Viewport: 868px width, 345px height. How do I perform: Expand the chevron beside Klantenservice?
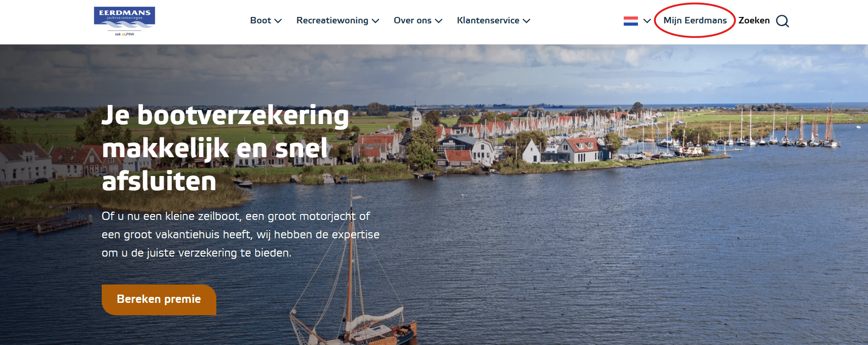coord(527,21)
